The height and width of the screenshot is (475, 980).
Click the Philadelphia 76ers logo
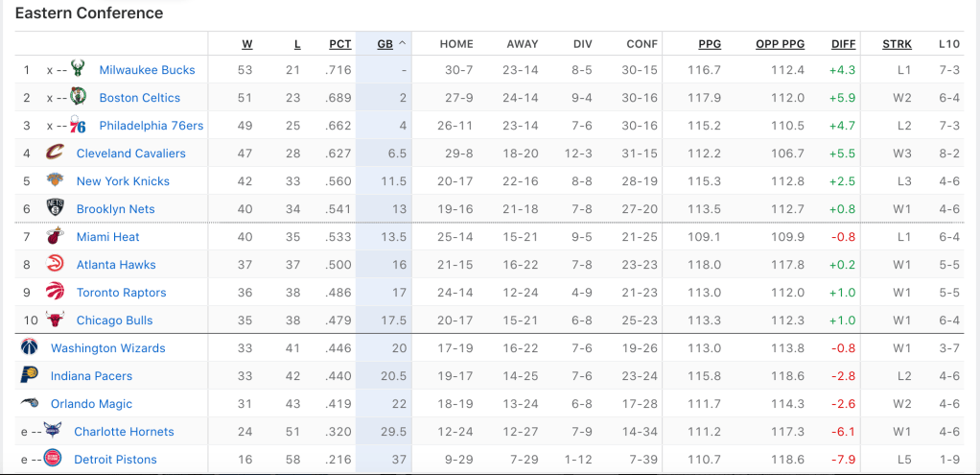78,125
